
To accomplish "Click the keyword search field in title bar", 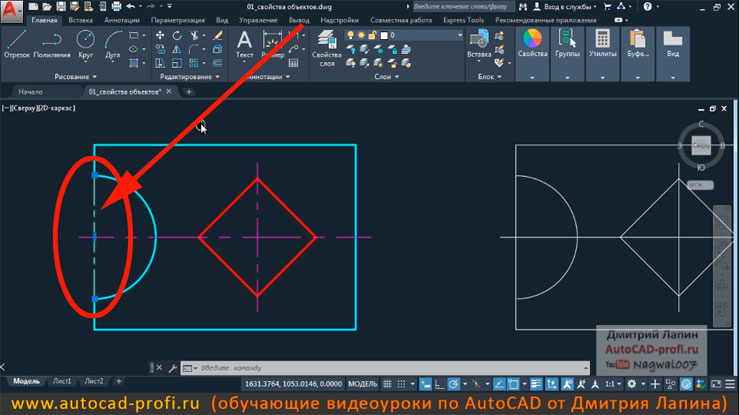I will (x=463, y=7).
